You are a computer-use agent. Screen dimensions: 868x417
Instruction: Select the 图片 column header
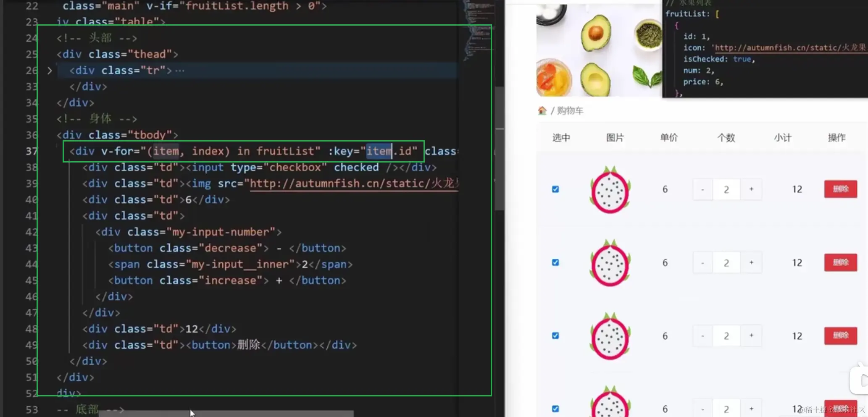pos(615,138)
